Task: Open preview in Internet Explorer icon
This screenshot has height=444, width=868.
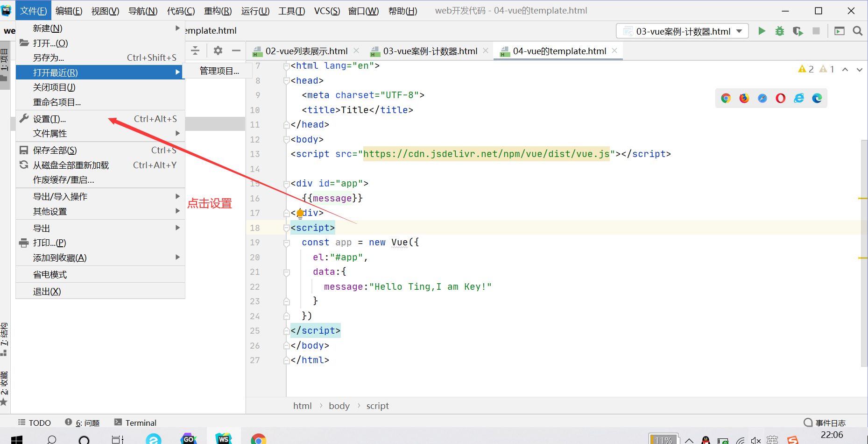Action: [799, 98]
